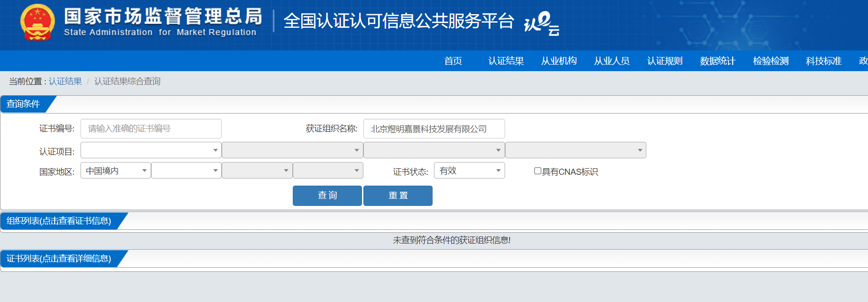The image size is (868, 302).
Task: Open the 中国境内 region dropdown
Action: coord(116,171)
